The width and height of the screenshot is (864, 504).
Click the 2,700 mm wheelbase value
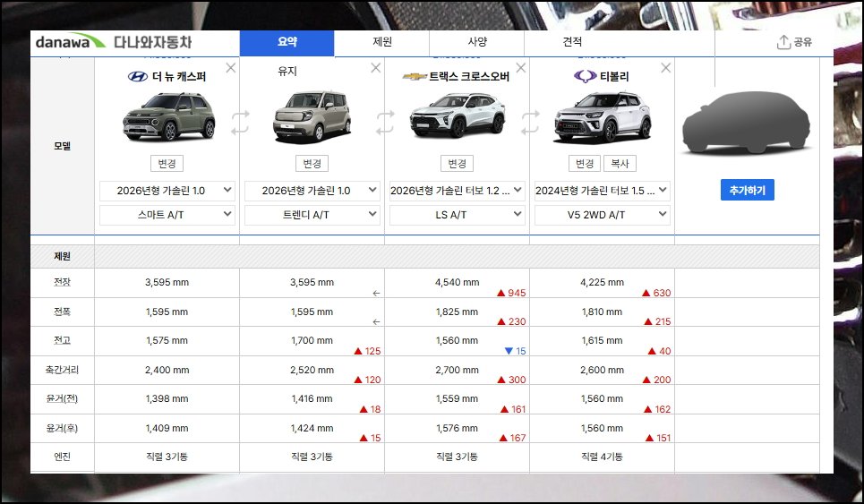[457, 370]
